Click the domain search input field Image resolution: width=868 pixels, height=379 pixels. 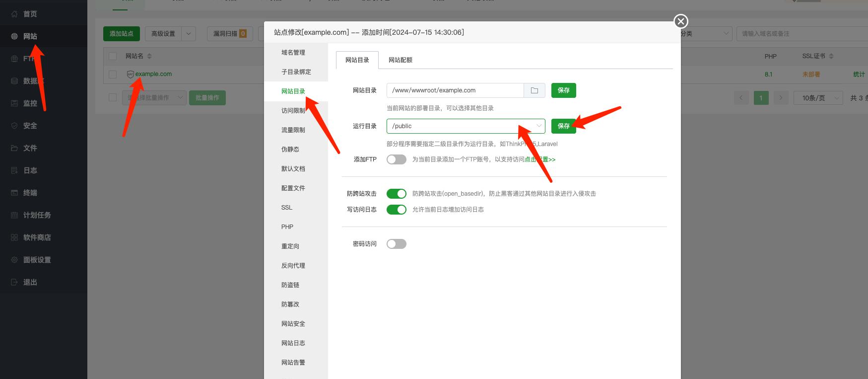(802, 34)
